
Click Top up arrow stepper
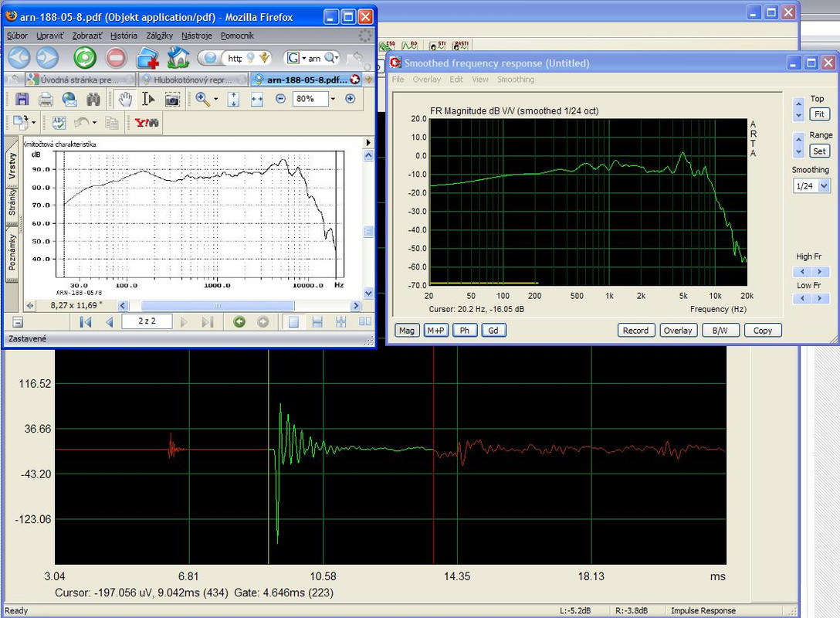coord(799,104)
